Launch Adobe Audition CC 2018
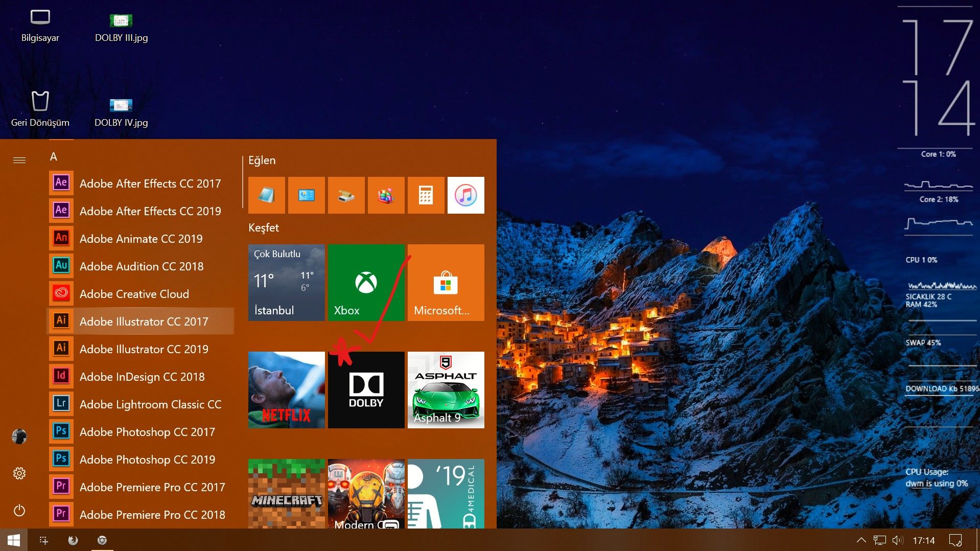This screenshot has height=551, width=980. [x=141, y=266]
